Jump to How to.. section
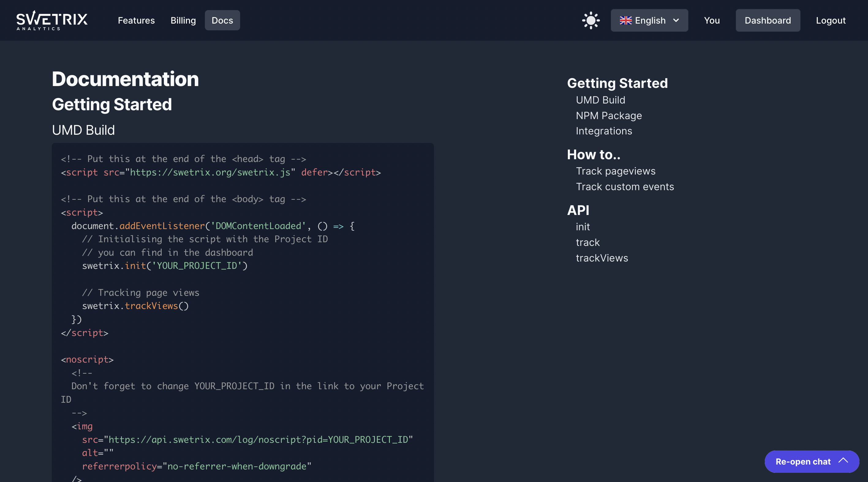 pos(593,155)
